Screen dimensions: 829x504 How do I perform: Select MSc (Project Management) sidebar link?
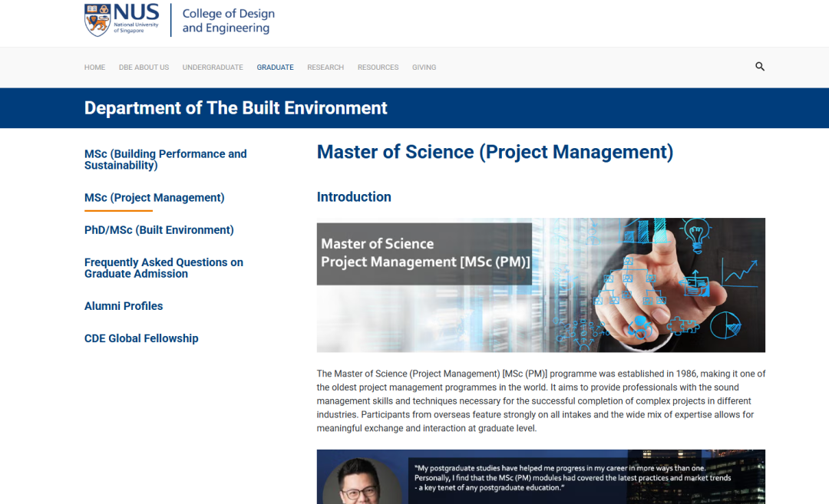[154, 198]
